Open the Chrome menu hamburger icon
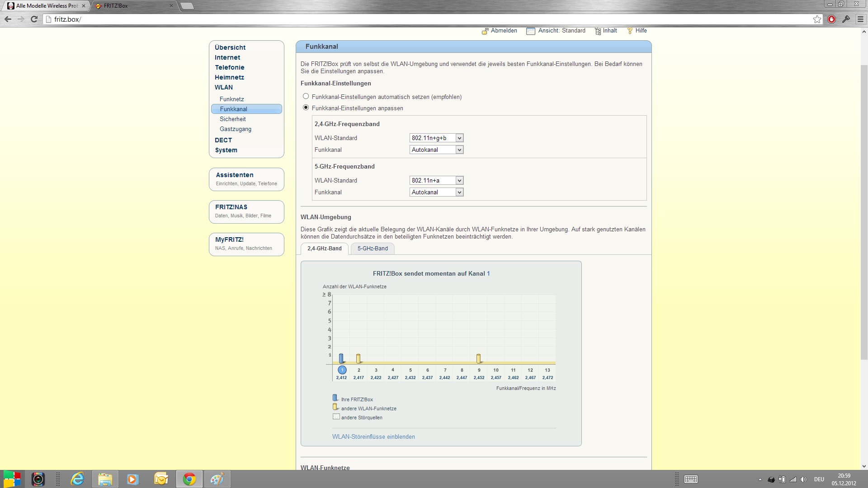The width and height of the screenshot is (868, 488). (860, 19)
